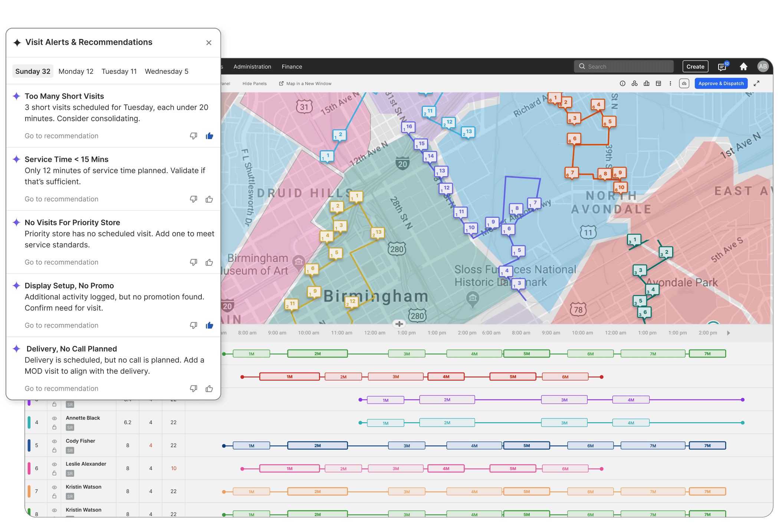Screen dimensions: 779x532
Task: Click Cody Fisher's dark blue color bar
Action: [29, 446]
